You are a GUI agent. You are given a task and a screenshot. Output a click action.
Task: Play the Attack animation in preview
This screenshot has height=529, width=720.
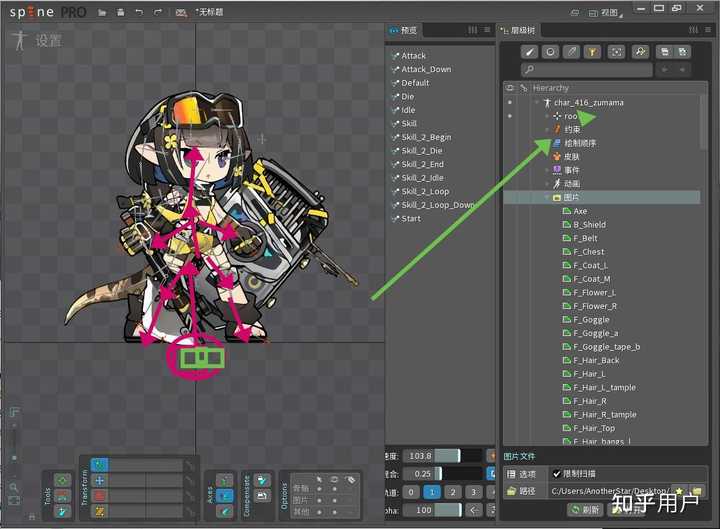(x=413, y=56)
